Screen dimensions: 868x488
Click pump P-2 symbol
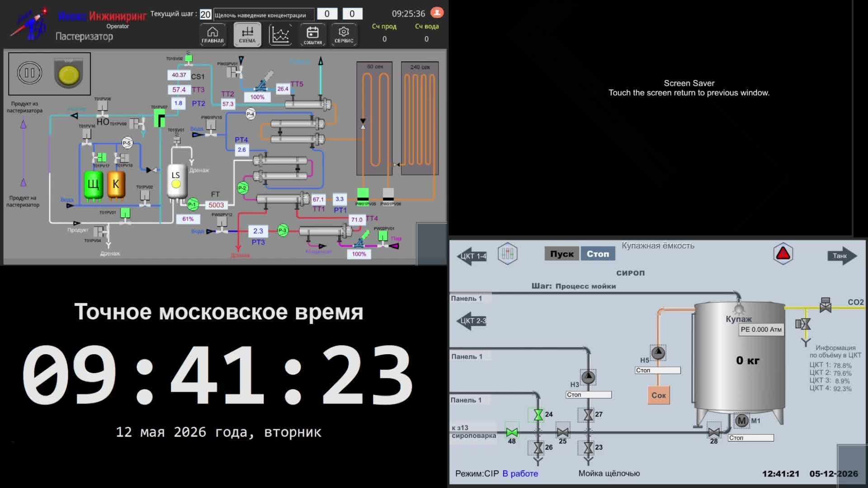point(243,188)
